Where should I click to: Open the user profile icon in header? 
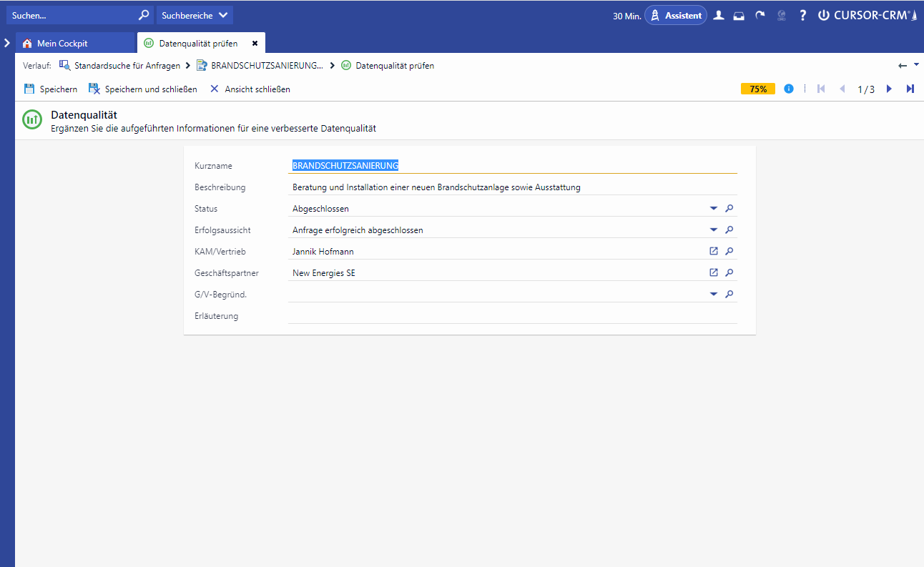(719, 15)
